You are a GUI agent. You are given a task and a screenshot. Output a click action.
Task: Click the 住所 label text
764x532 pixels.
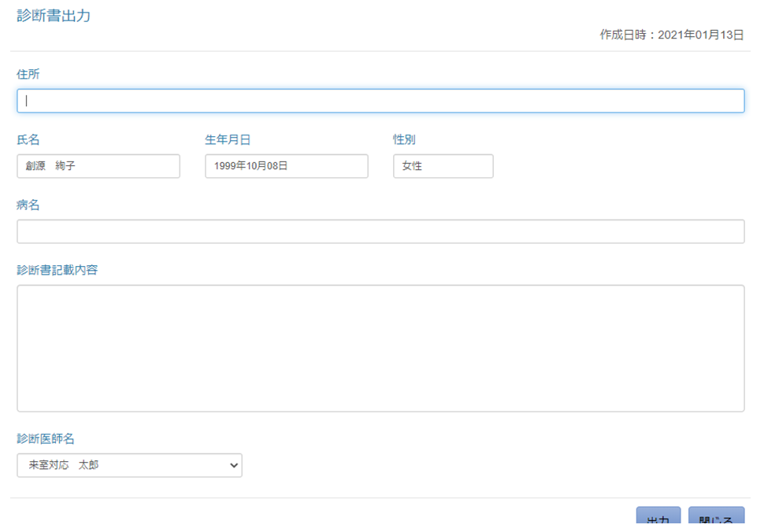28,74
